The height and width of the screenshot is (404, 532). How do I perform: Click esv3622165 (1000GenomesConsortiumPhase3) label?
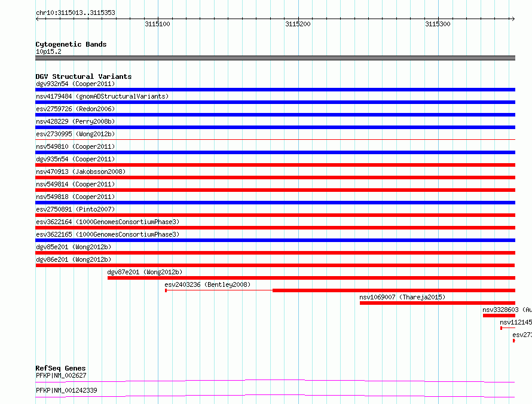108,234
